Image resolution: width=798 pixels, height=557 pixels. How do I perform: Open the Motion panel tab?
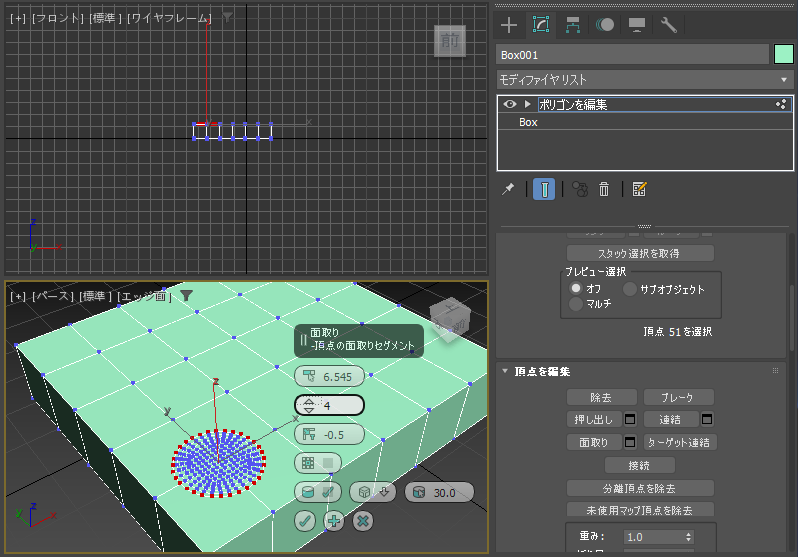[x=605, y=24]
